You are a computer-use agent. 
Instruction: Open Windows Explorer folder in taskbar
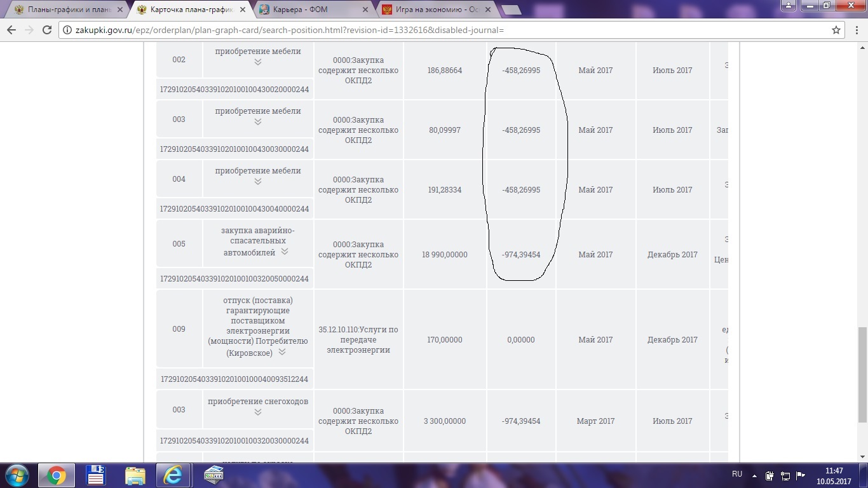(135, 475)
